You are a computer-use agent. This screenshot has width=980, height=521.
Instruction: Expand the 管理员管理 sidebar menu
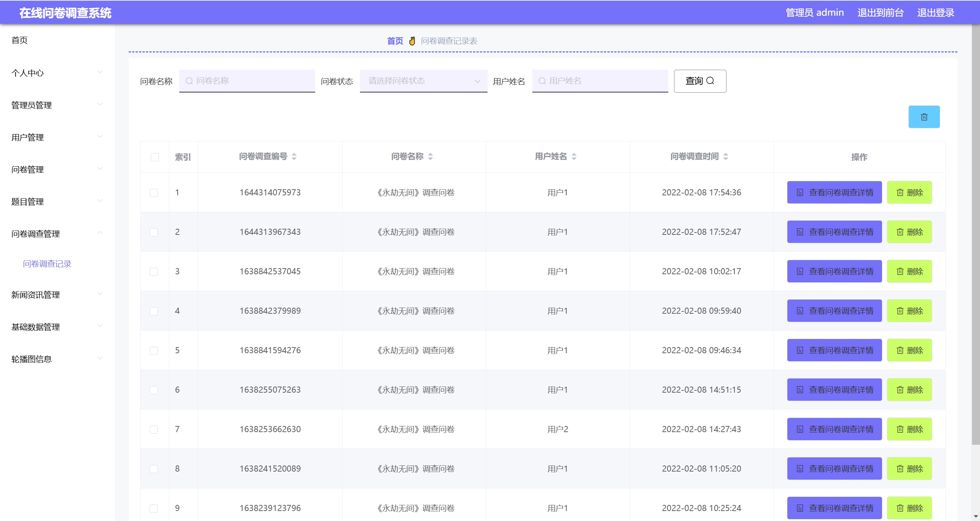coord(57,105)
